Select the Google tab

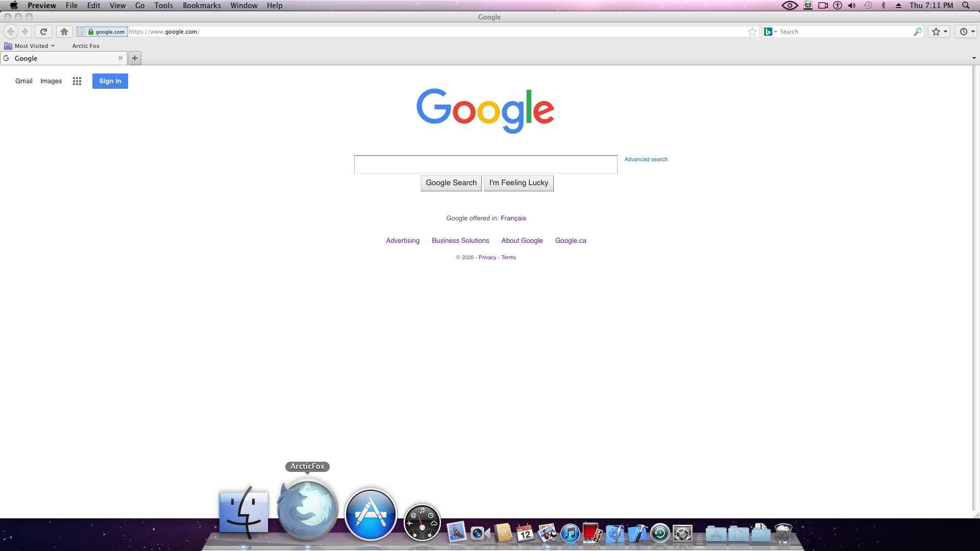pos(63,58)
